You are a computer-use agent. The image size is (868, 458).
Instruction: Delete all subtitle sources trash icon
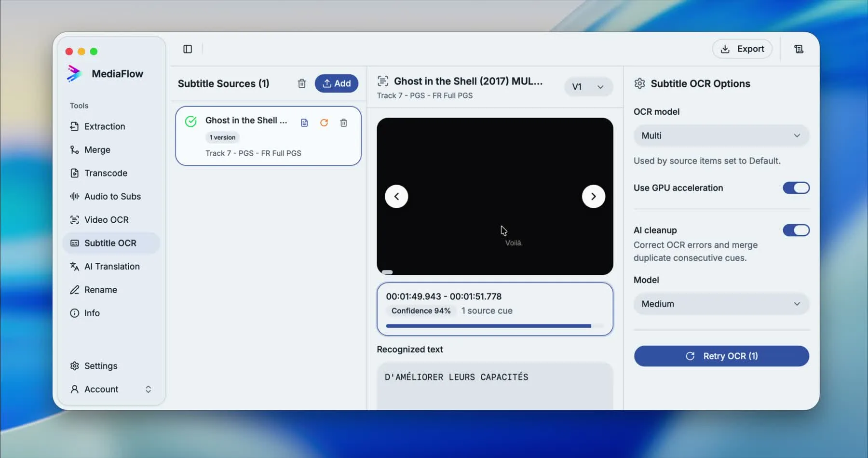[302, 83]
